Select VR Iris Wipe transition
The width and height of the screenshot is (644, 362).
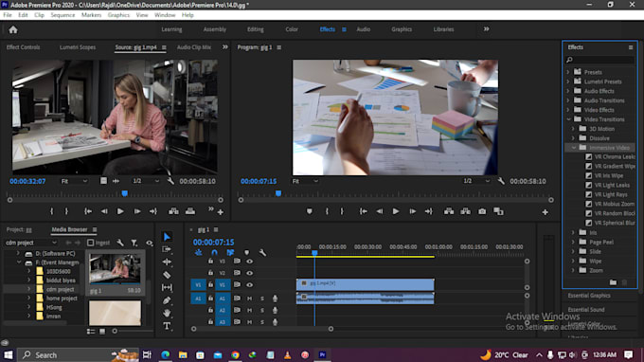click(609, 175)
